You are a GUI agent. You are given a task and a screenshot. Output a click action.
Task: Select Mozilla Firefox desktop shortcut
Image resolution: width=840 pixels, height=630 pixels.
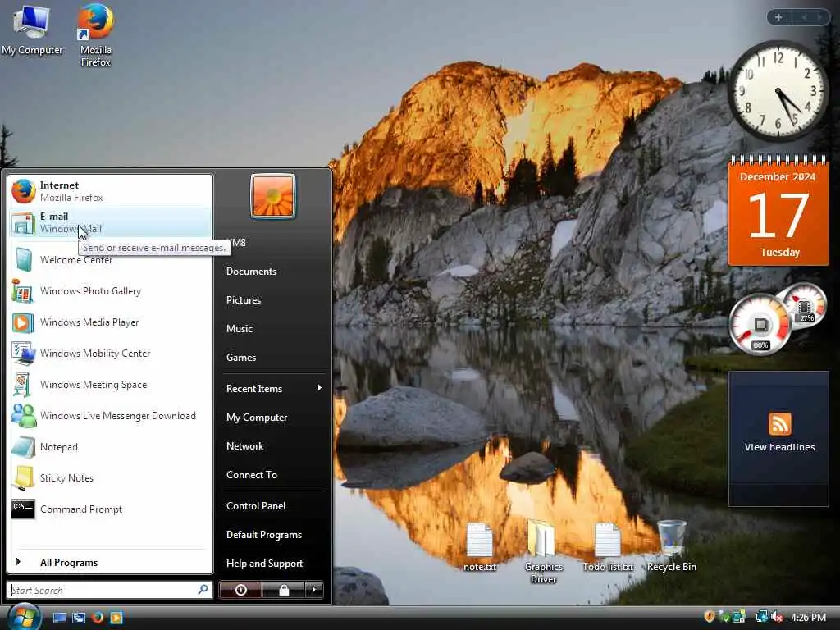point(95,35)
